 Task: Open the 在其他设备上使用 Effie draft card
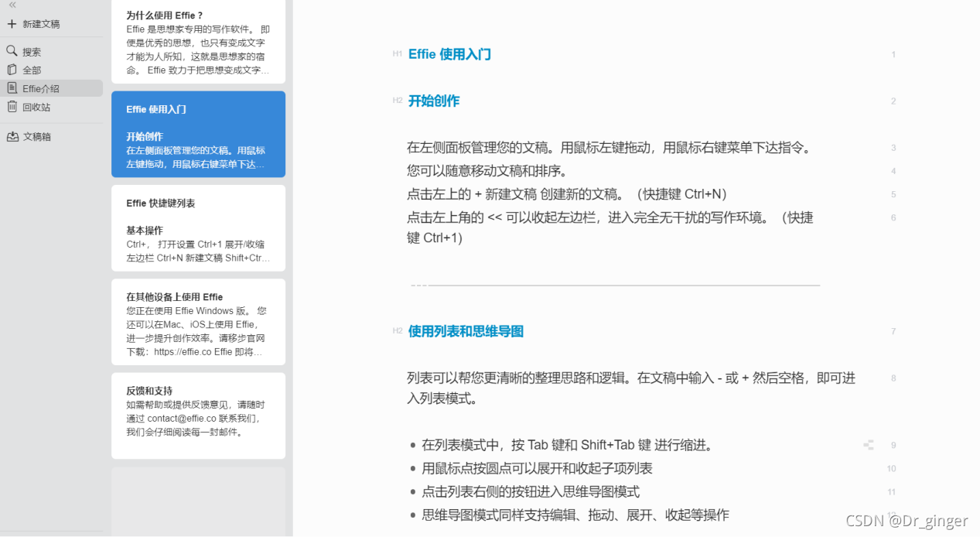(x=198, y=322)
